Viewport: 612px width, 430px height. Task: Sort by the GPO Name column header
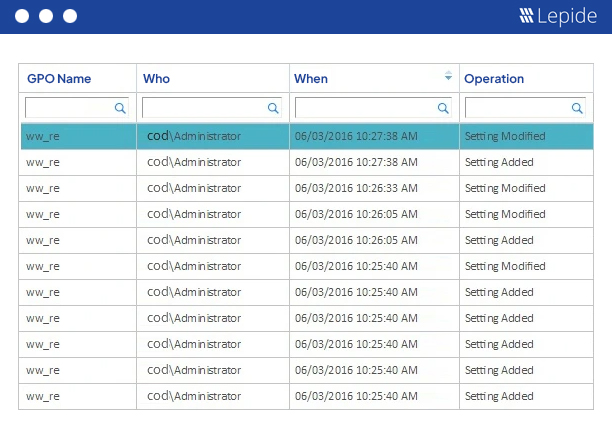[x=59, y=79]
